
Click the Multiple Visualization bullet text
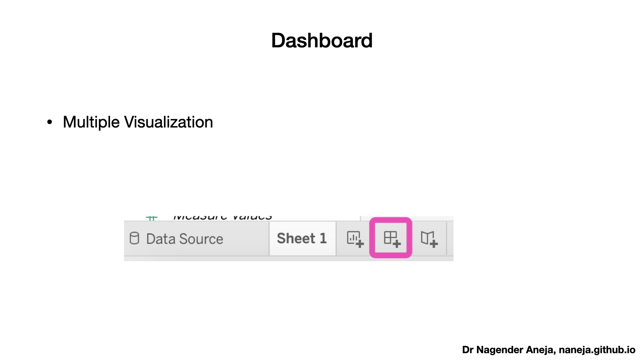click(x=138, y=122)
